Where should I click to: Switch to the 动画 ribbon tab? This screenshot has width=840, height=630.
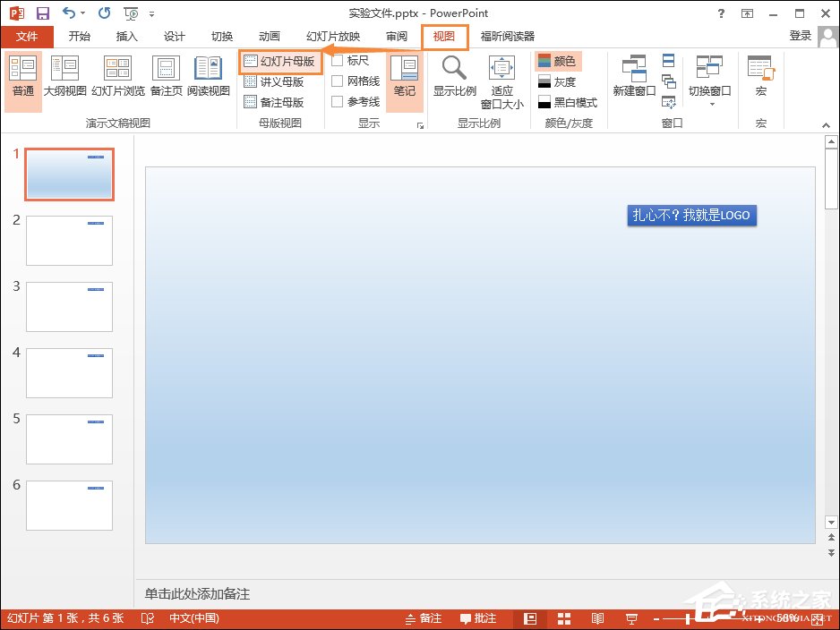(x=269, y=36)
